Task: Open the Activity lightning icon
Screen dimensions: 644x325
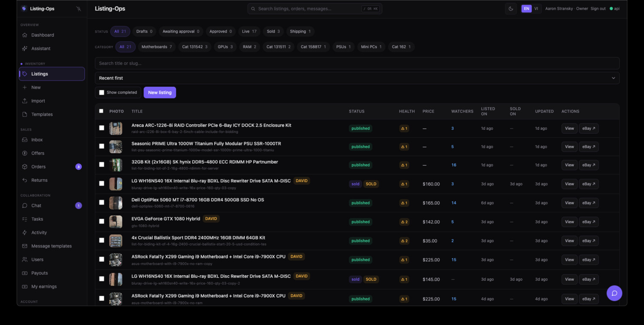Action: click(25, 233)
